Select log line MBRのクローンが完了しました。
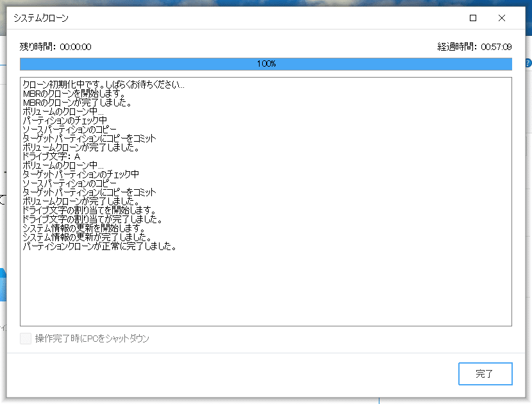Viewport: 532px width, 404px height. (x=78, y=102)
